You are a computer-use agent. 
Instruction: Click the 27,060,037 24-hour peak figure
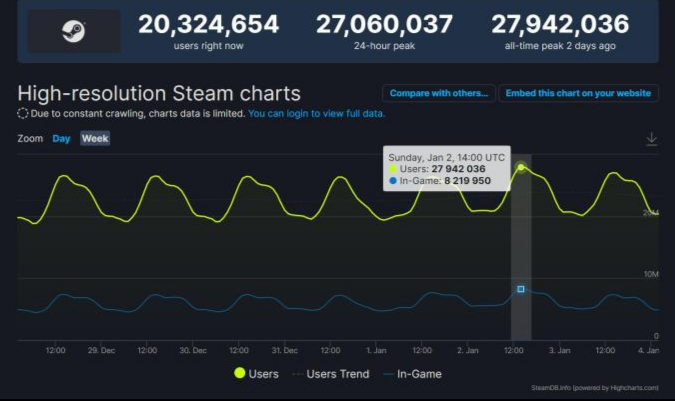click(x=384, y=24)
